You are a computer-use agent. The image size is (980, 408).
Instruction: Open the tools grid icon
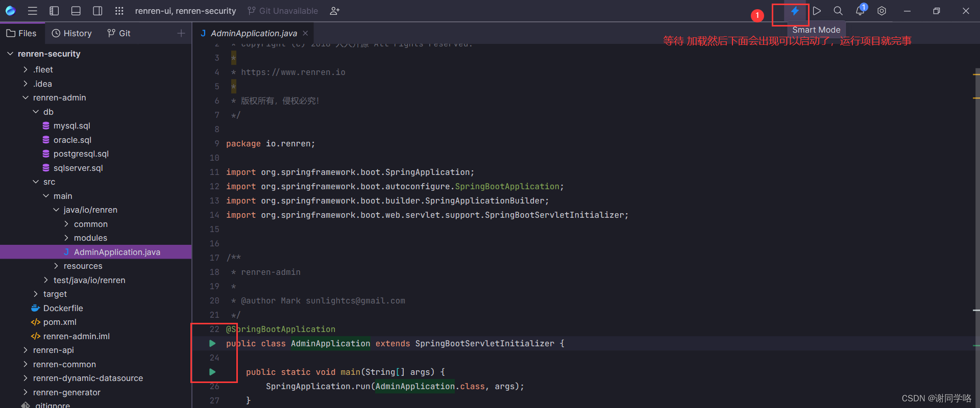(119, 11)
